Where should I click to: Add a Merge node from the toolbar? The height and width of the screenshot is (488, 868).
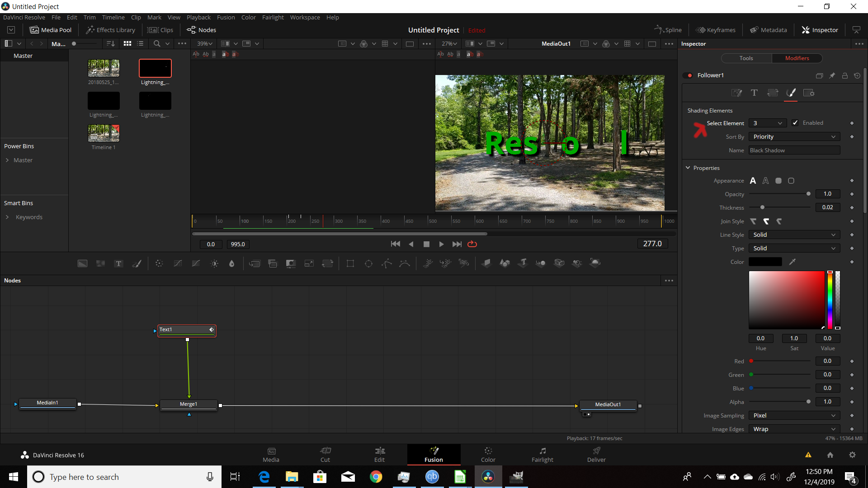click(255, 263)
